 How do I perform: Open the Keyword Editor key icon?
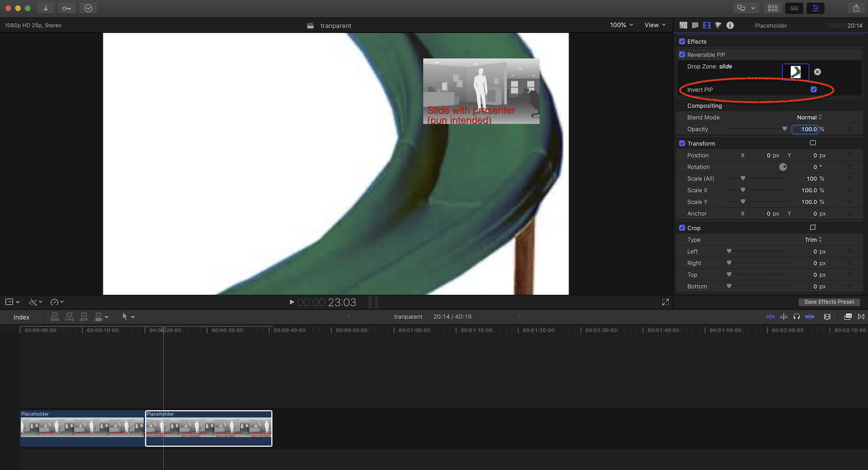[67, 8]
